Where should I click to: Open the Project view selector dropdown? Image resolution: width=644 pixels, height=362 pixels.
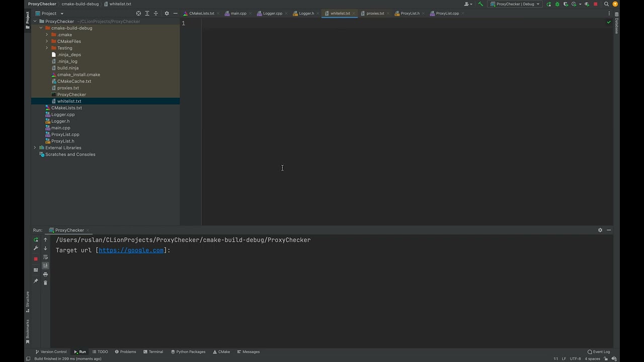click(x=53, y=14)
